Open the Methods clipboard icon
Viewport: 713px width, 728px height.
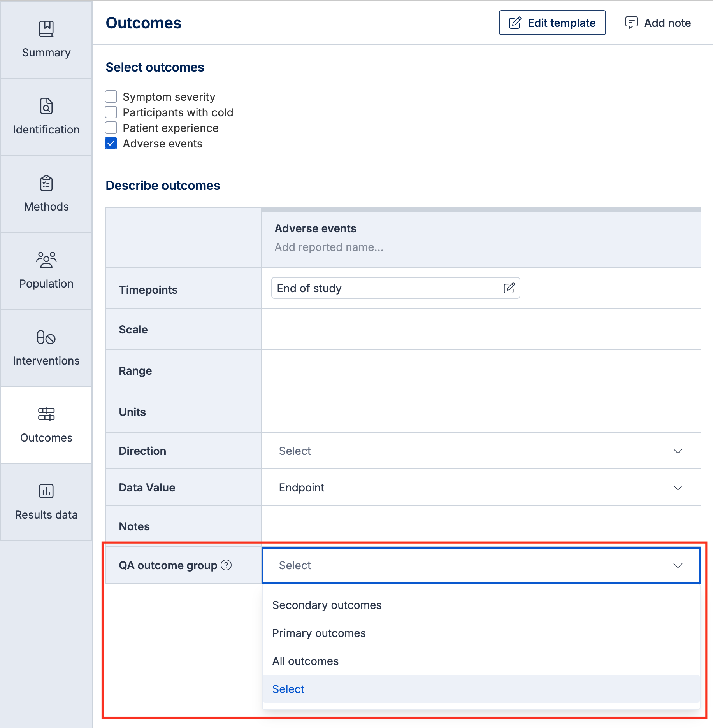click(x=46, y=183)
